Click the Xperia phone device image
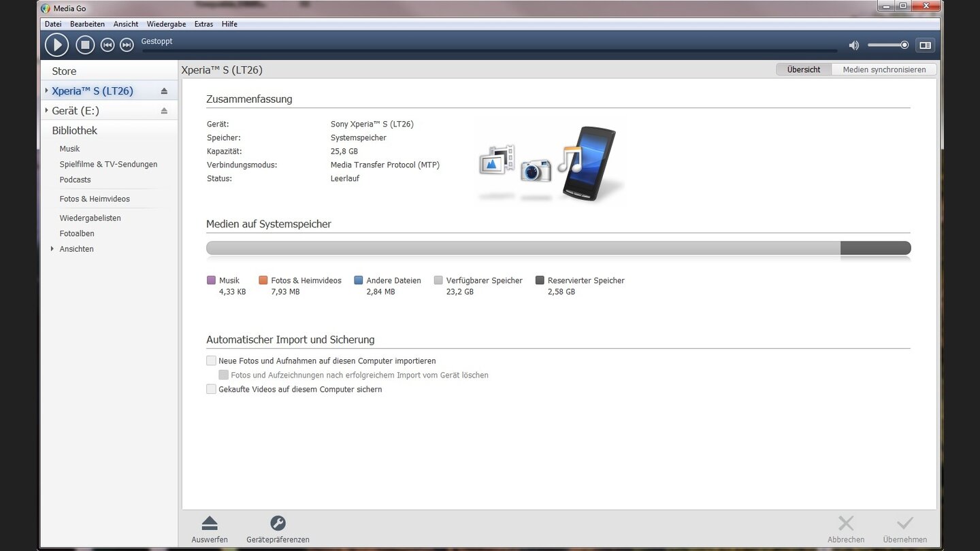The width and height of the screenshot is (980, 551). click(x=588, y=163)
